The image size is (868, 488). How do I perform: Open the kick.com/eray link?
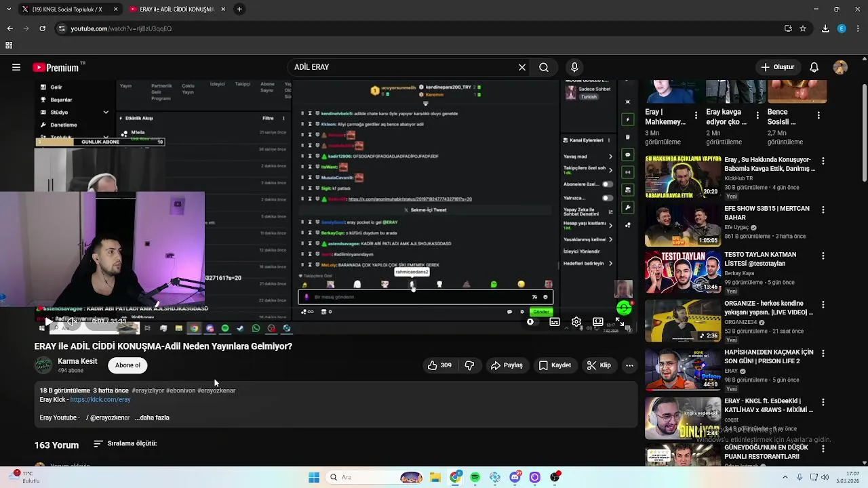100,400
